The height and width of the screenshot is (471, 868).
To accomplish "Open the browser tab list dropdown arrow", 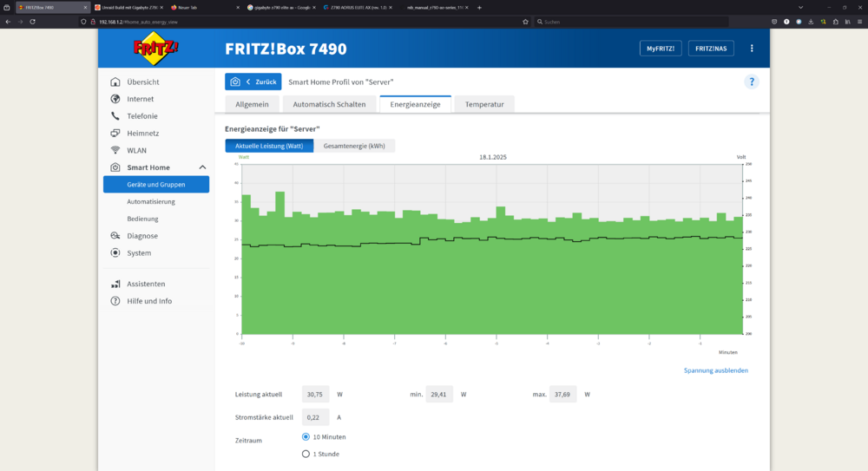I will point(800,8).
